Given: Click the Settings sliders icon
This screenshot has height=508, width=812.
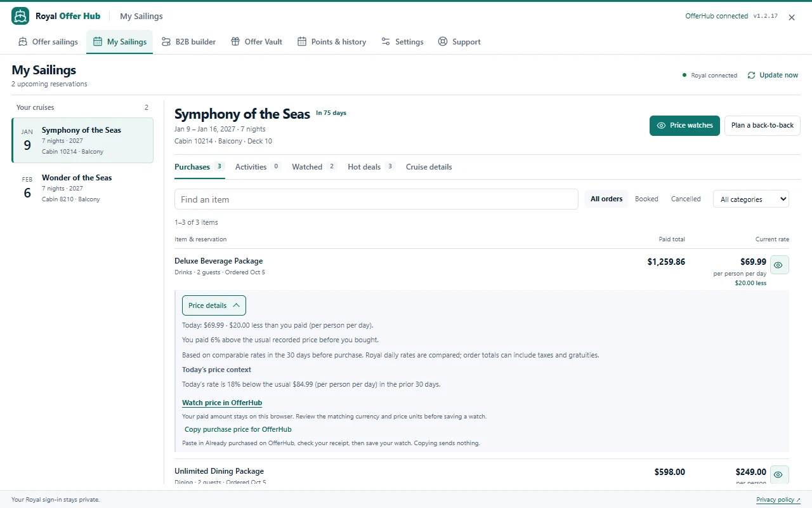Looking at the screenshot, I should [386, 42].
